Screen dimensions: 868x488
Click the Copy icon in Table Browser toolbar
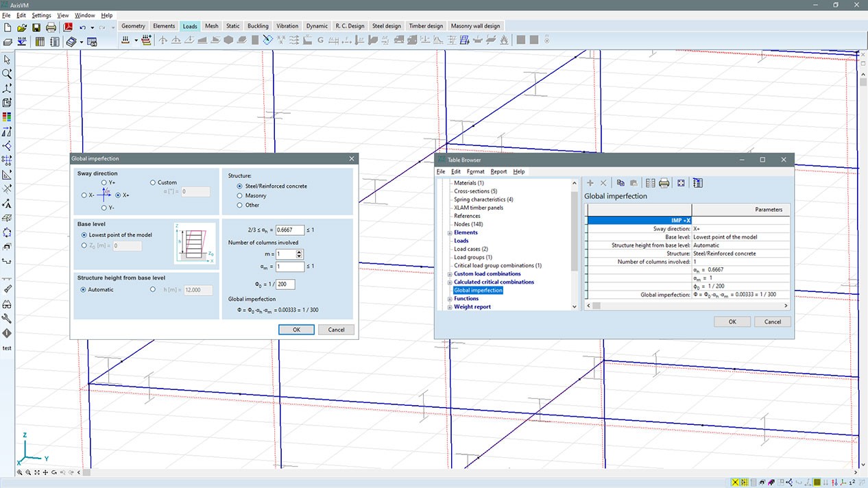coord(620,183)
